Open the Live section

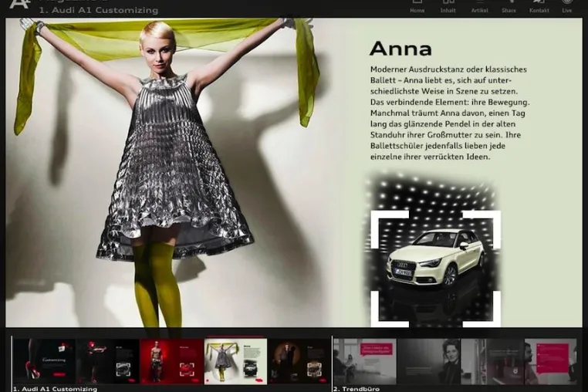(566, 6)
